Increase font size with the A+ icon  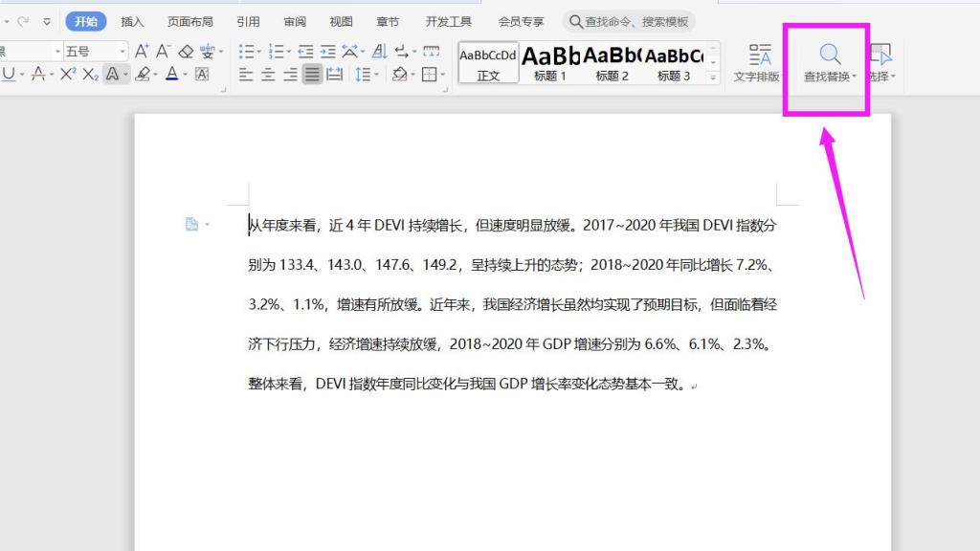[142, 52]
